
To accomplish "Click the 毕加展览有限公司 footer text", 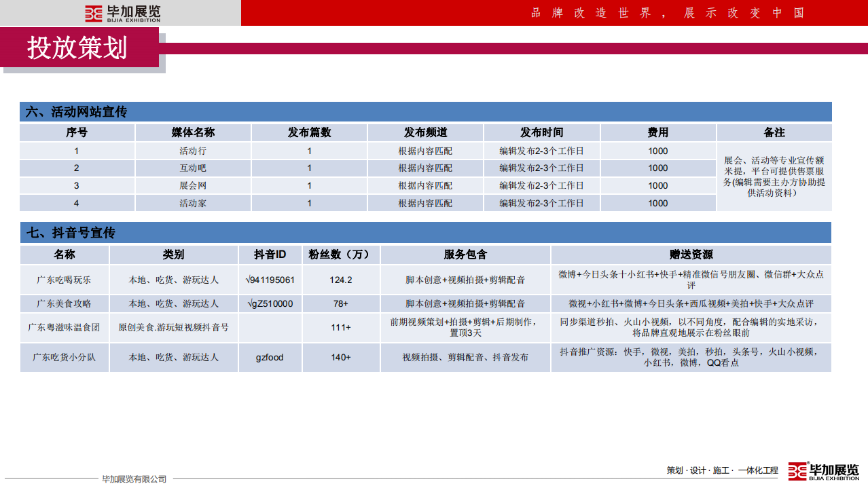I will click(134, 479).
